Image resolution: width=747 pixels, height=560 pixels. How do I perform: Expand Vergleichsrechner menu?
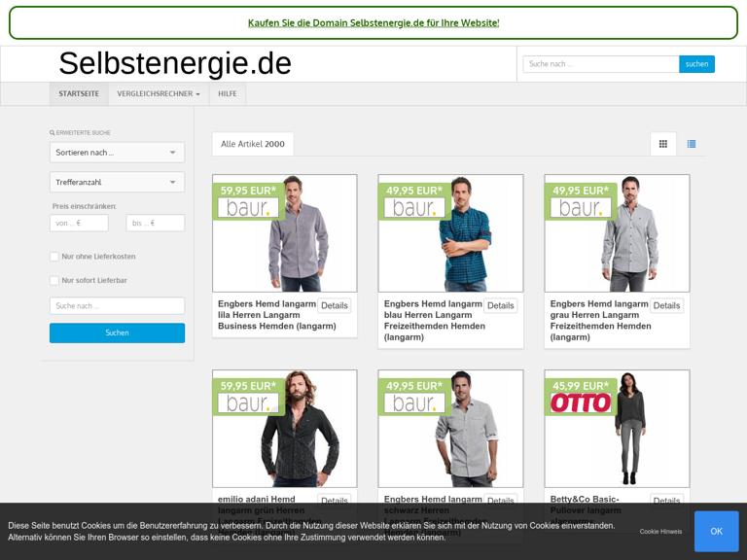point(159,93)
